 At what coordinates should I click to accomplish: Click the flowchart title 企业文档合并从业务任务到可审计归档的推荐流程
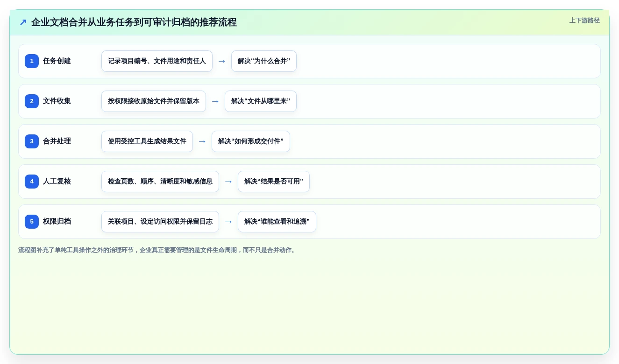click(x=134, y=22)
